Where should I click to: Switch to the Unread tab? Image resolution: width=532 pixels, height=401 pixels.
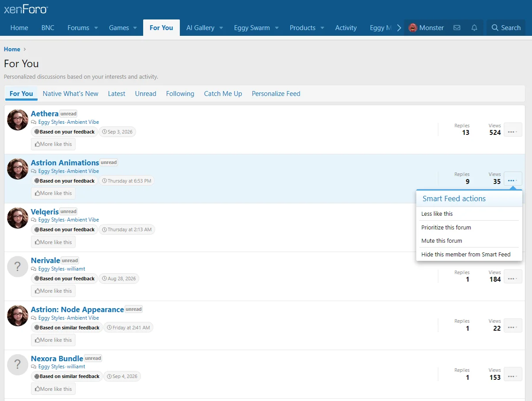click(146, 94)
